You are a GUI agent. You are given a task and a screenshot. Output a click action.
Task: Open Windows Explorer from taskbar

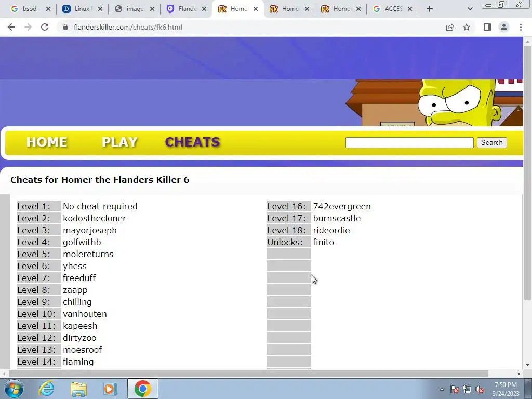(x=78, y=389)
